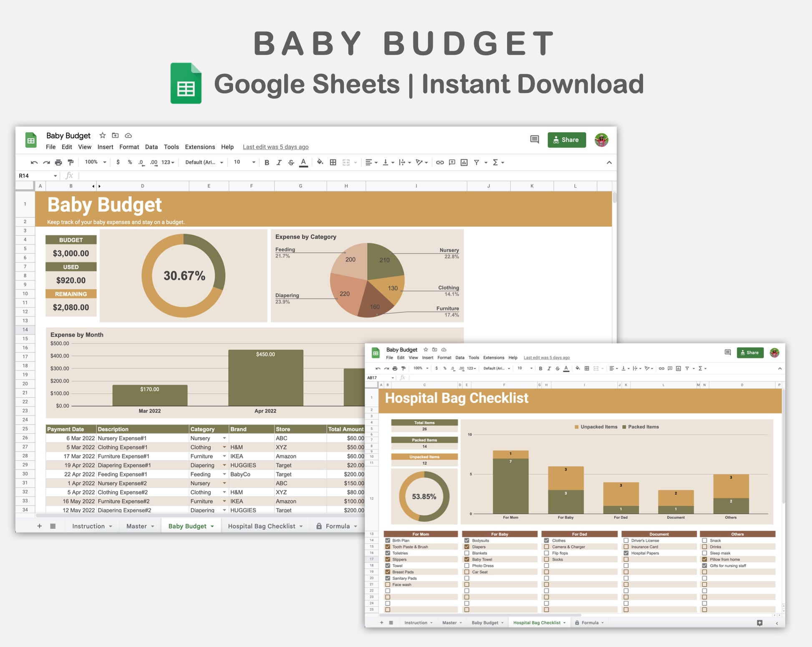Viewport: 812px width, 647px height.
Task: Open comment history icon beside the large Share button
Action: point(534,139)
